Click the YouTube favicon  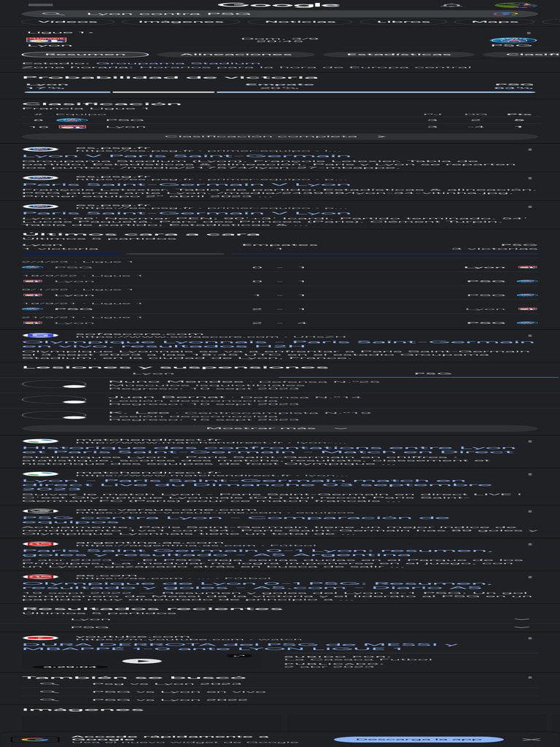41,638
